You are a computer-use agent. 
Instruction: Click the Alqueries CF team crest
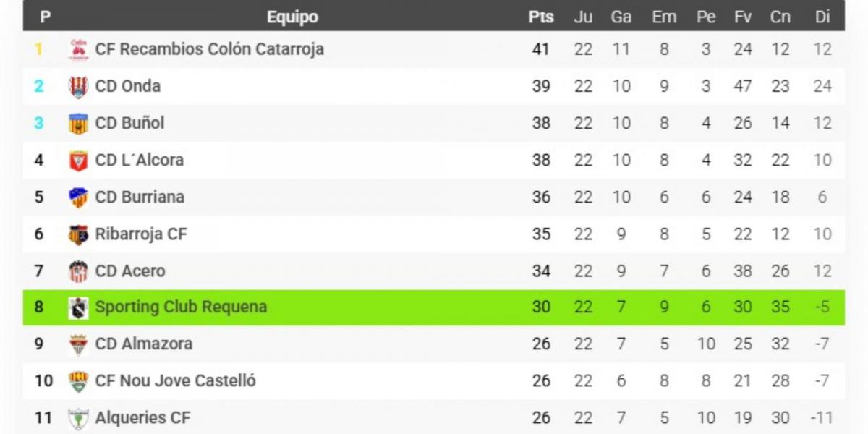pyautogui.click(x=78, y=418)
